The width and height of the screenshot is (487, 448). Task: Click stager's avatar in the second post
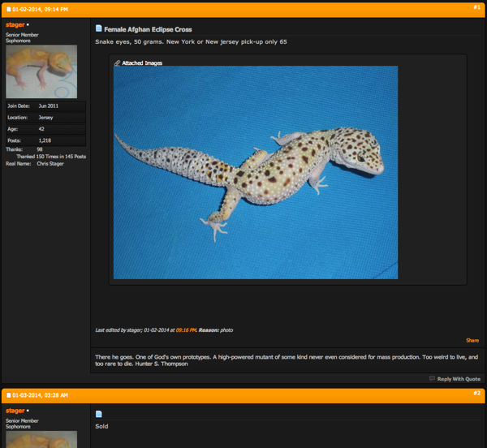click(x=41, y=439)
